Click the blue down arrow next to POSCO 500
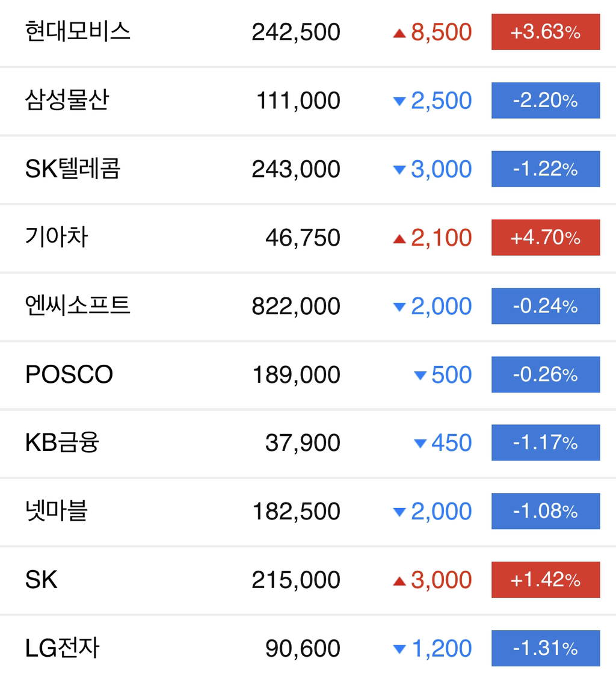This screenshot has height=679, width=616. click(x=420, y=376)
